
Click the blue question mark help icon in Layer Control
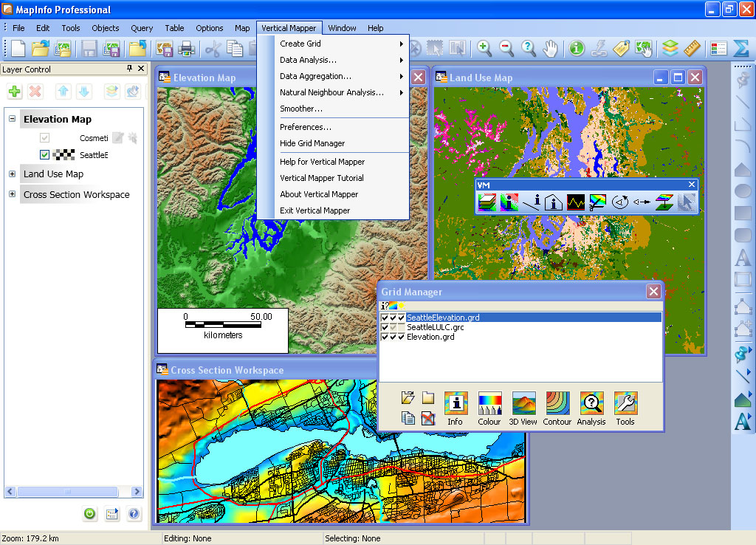[134, 514]
